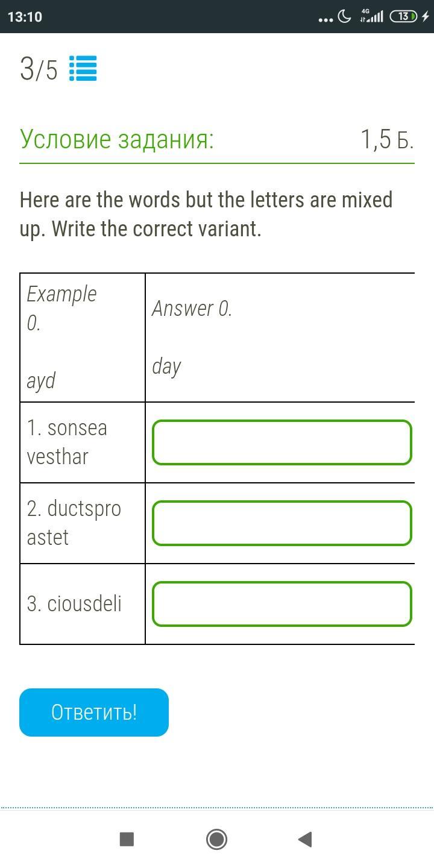Image resolution: width=434 pixels, height=868 pixels.
Task: Tap the 3/5 progress counter
Action: [39, 69]
